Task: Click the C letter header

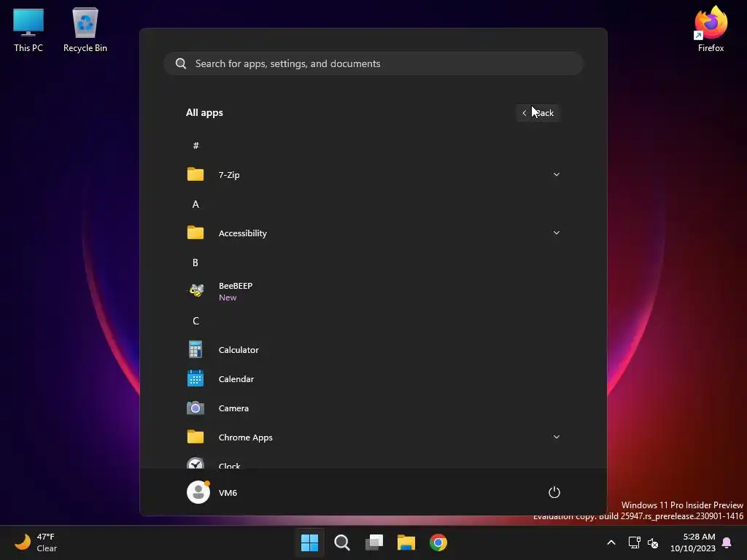Action: (x=196, y=321)
